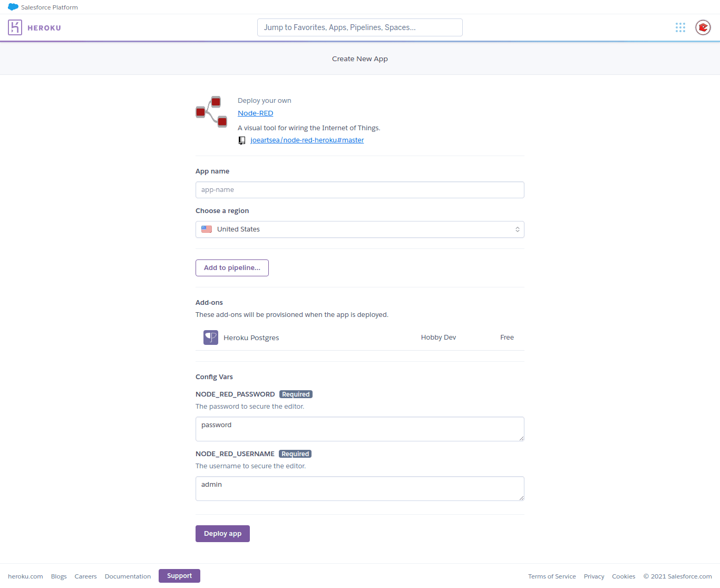Open Blogs footer link
720x588 pixels.
59,576
